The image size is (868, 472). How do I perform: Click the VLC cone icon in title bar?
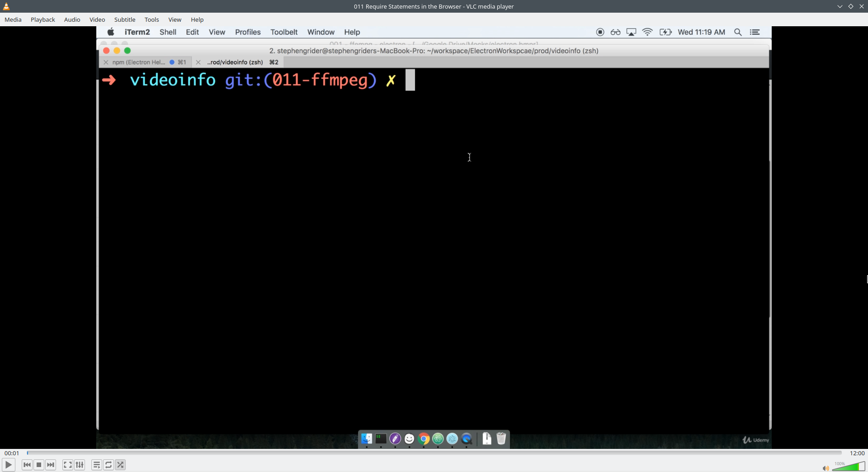[x=6, y=6]
